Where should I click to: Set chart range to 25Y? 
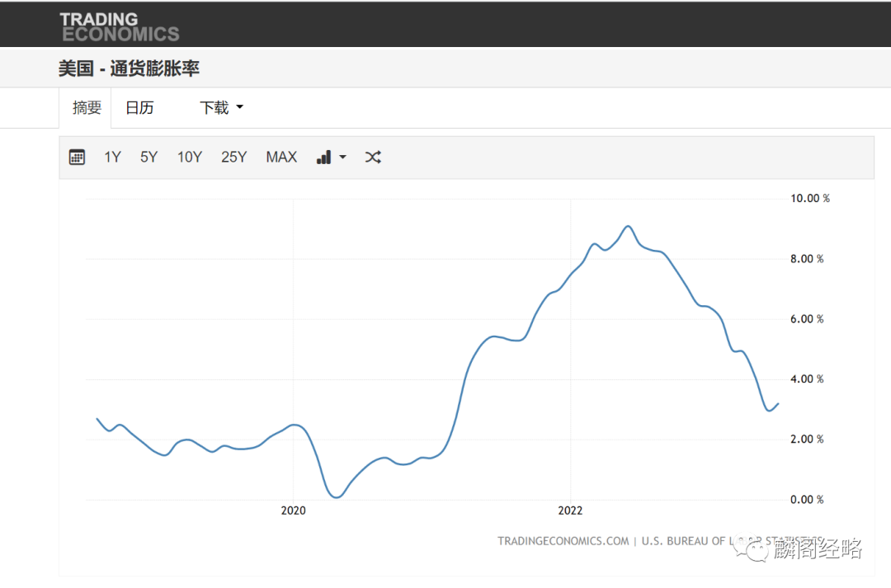coord(234,158)
